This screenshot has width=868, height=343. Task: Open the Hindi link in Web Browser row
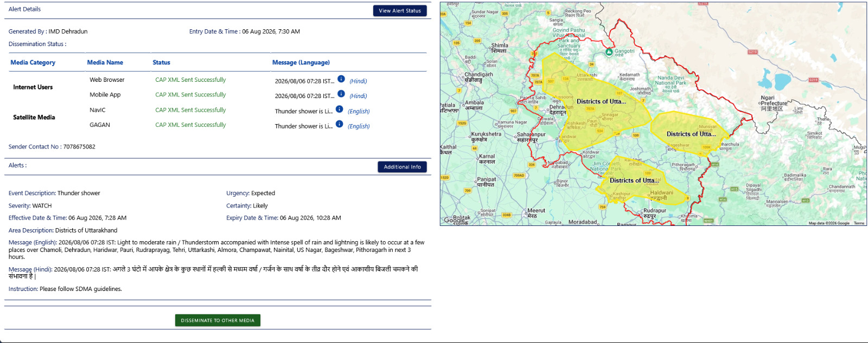click(358, 81)
